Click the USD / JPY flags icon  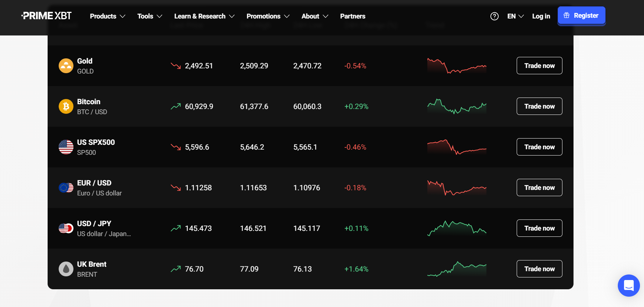66,228
